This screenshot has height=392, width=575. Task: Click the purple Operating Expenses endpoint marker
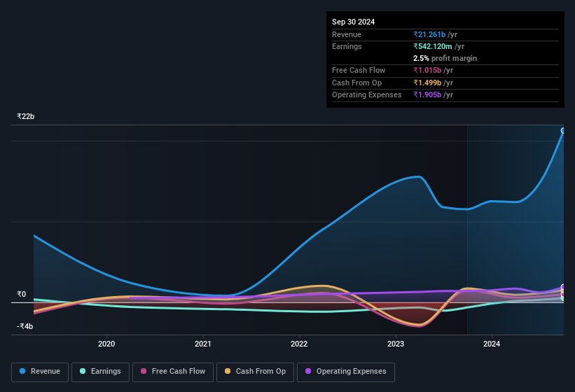click(x=563, y=287)
